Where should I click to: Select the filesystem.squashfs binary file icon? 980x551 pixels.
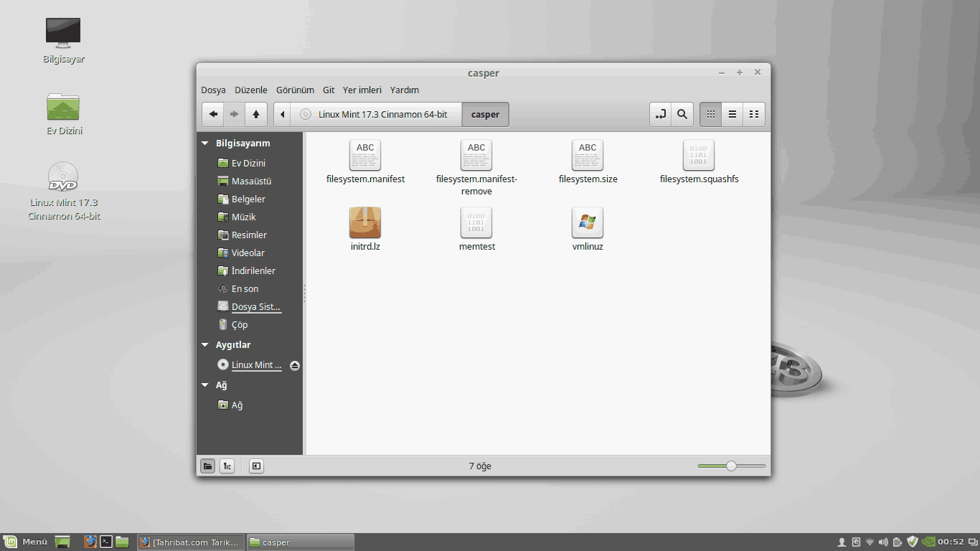[x=699, y=155]
